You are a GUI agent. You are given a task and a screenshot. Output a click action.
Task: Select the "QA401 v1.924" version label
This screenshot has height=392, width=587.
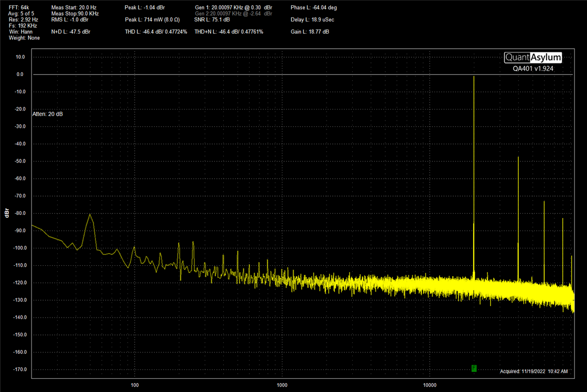pos(533,69)
